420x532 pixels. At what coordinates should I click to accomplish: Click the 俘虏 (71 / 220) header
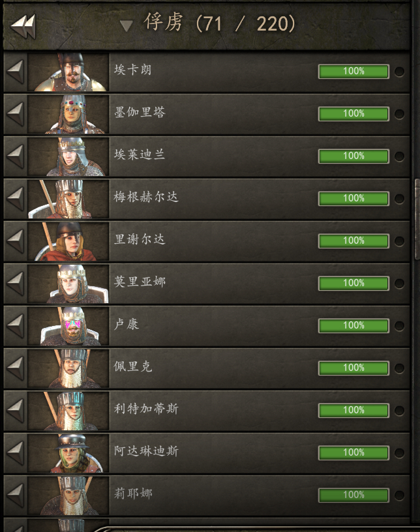click(x=219, y=23)
